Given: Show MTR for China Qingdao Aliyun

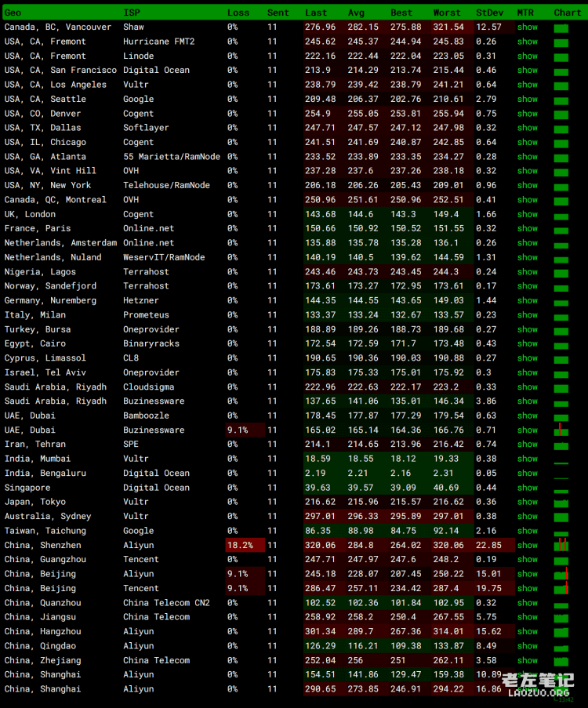Looking at the screenshot, I should pyautogui.click(x=528, y=646).
